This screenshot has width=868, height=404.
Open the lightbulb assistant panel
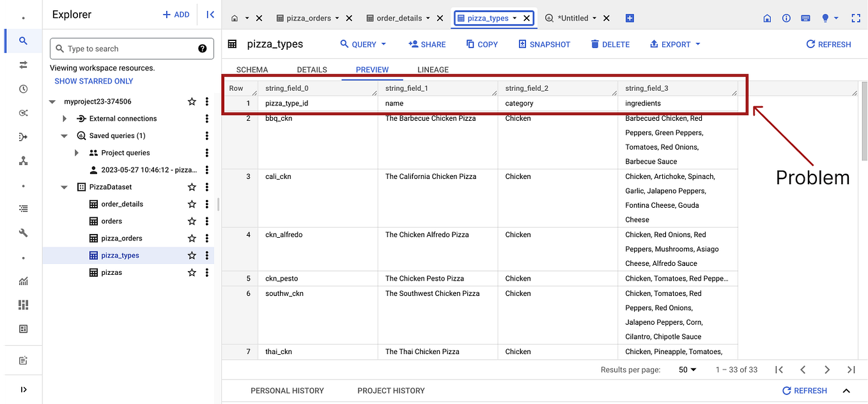point(825,18)
